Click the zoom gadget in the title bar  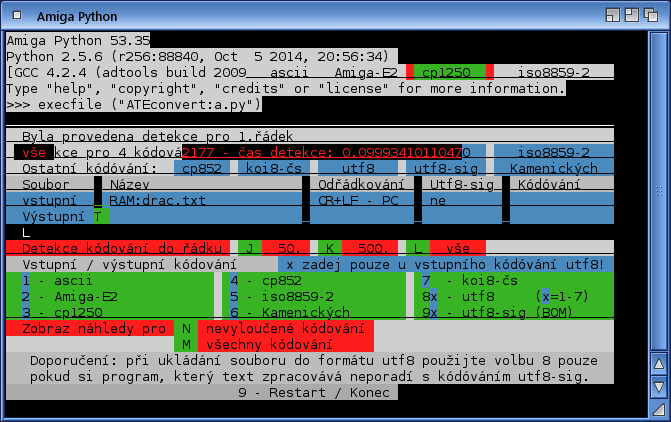[634, 14]
